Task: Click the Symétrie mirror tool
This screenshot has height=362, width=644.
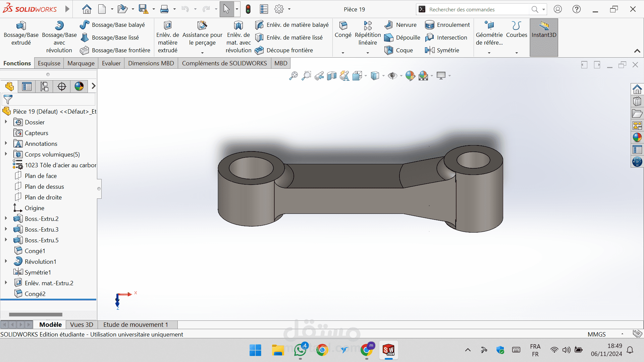Action: pyautogui.click(x=442, y=50)
